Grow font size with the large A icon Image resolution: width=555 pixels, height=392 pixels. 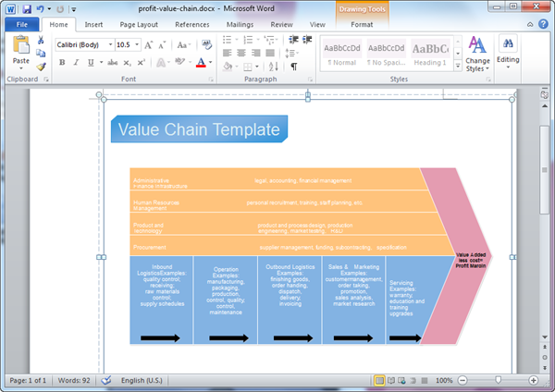coord(149,45)
